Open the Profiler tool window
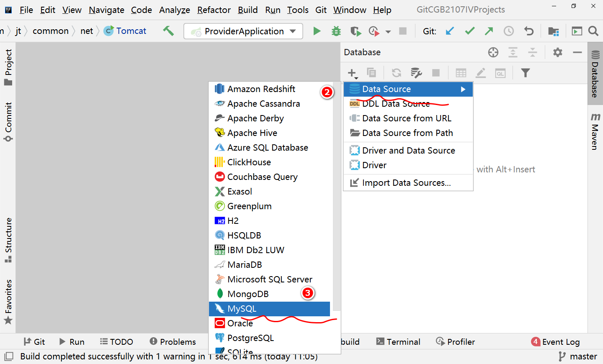Image resolution: width=603 pixels, height=364 pixels. click(455, 342)
